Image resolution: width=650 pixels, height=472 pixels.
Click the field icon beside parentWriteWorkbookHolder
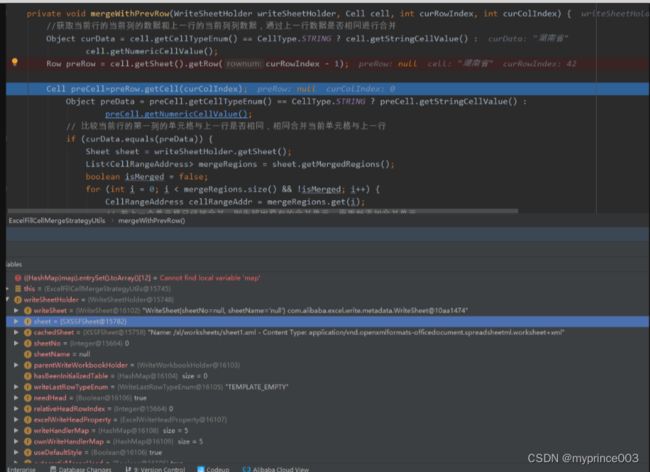click(x=28, y=365)
